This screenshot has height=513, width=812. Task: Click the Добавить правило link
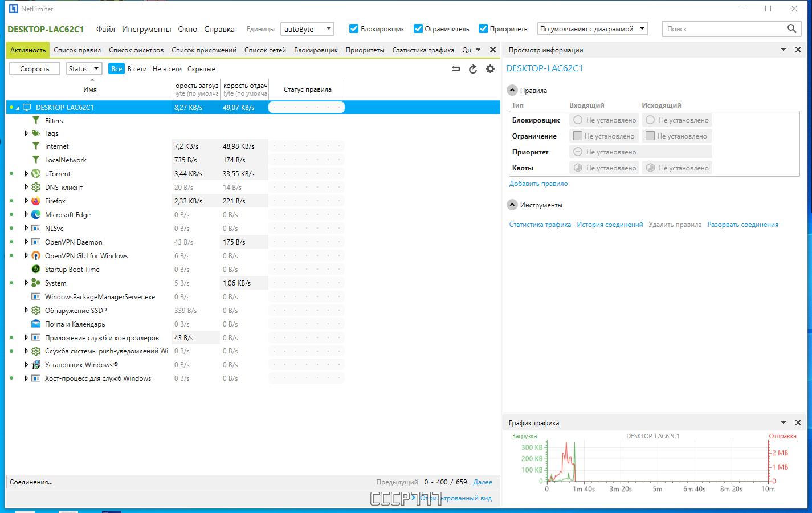click(x=538, y=184)
